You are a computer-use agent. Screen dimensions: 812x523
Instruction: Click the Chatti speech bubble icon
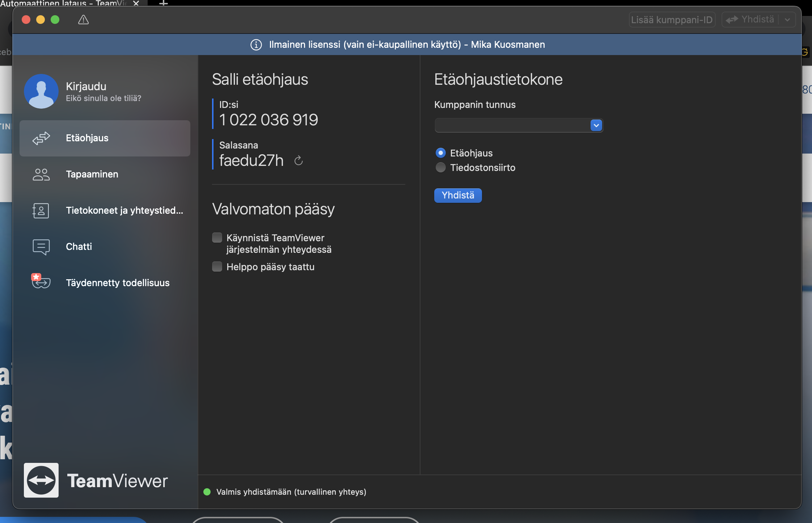point(41,247)
